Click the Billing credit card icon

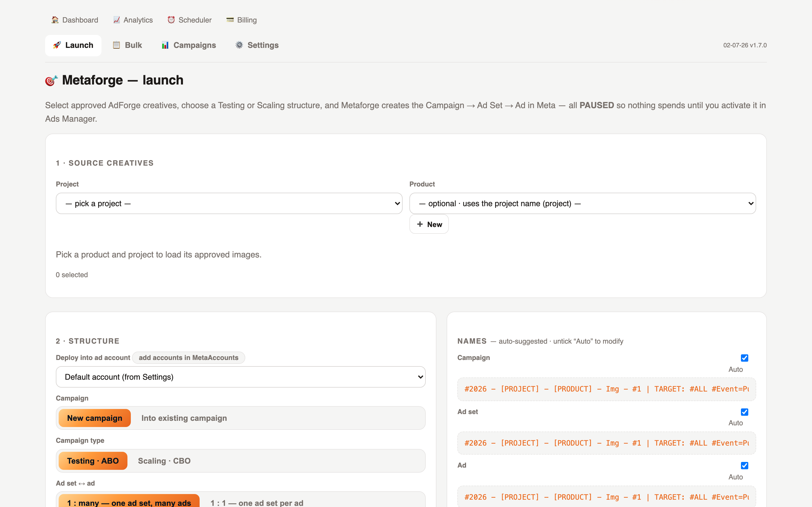pyautogui.click(x=230, y=20)
